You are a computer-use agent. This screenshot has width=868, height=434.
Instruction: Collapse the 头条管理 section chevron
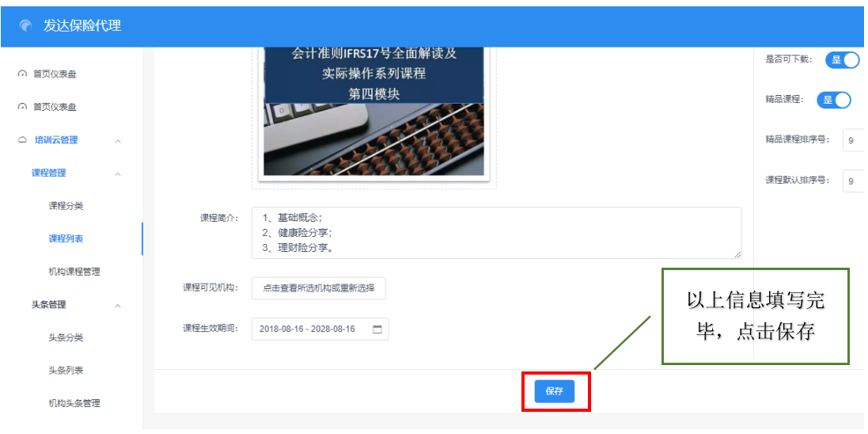[118, 306]
